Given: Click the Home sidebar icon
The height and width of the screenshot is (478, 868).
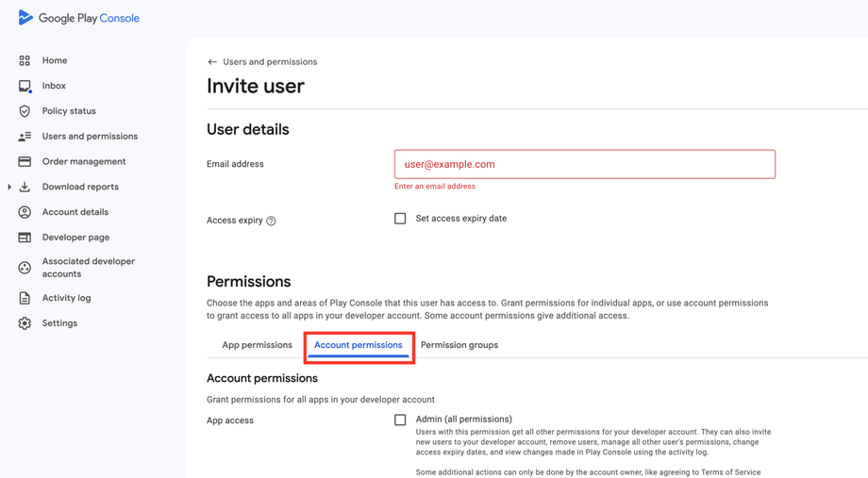Looking at the screenshot, I should (x=25, y=60).
